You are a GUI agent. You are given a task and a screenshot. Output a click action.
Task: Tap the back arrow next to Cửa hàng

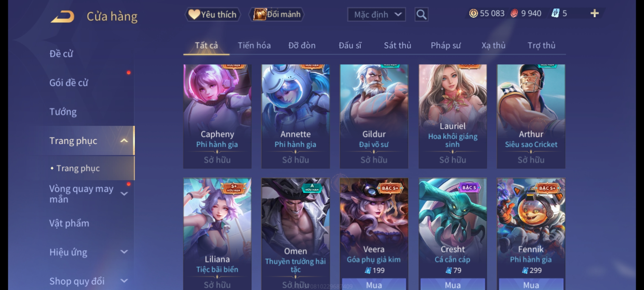click(x=62, y=17)
